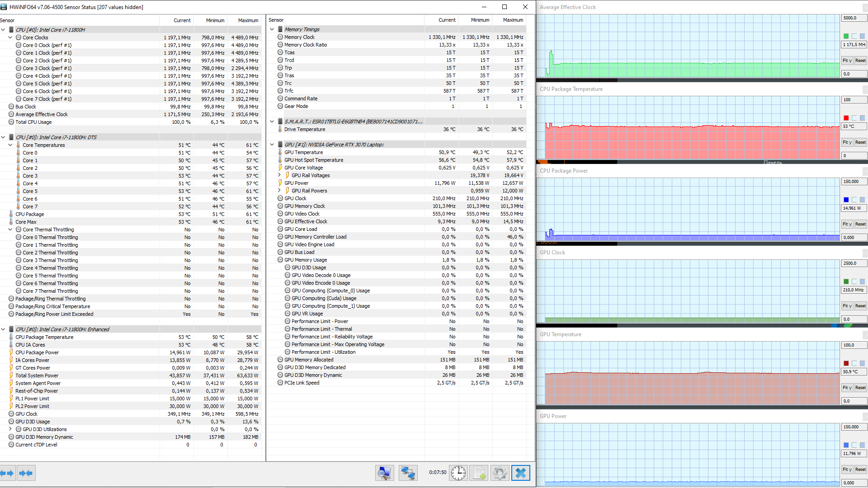Open sensor settings gear icon

point(500,473)
